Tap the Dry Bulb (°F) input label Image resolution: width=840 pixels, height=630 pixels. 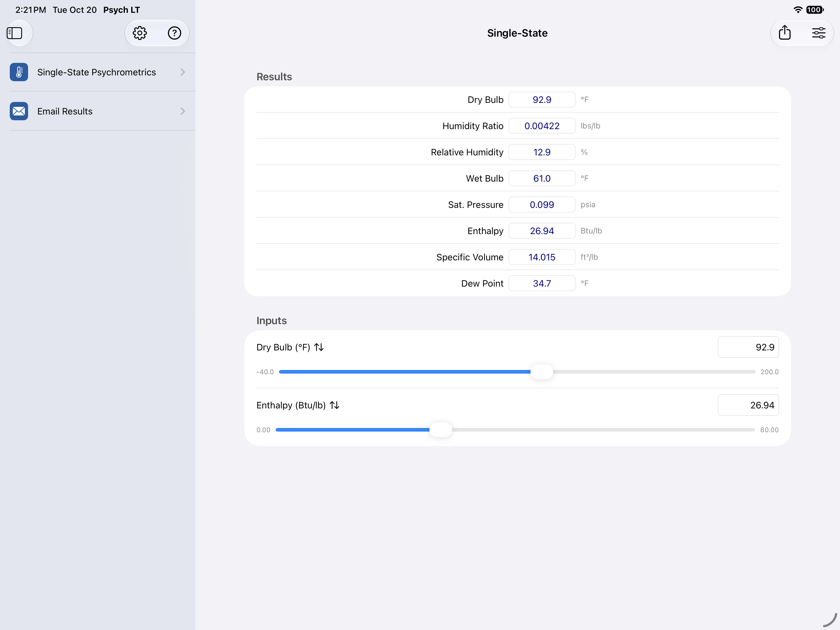tap(283, 347)
